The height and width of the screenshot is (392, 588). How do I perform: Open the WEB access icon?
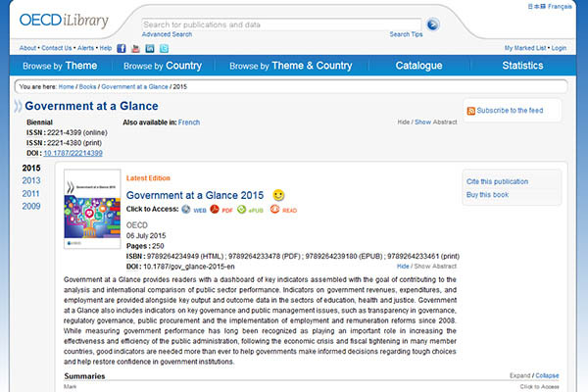(x=185, y=210)
